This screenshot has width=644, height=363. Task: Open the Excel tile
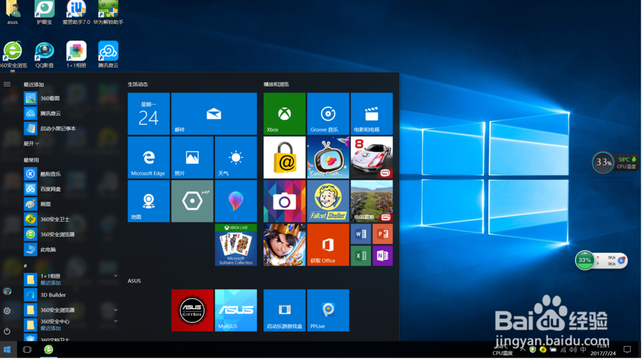click(361, 257)
